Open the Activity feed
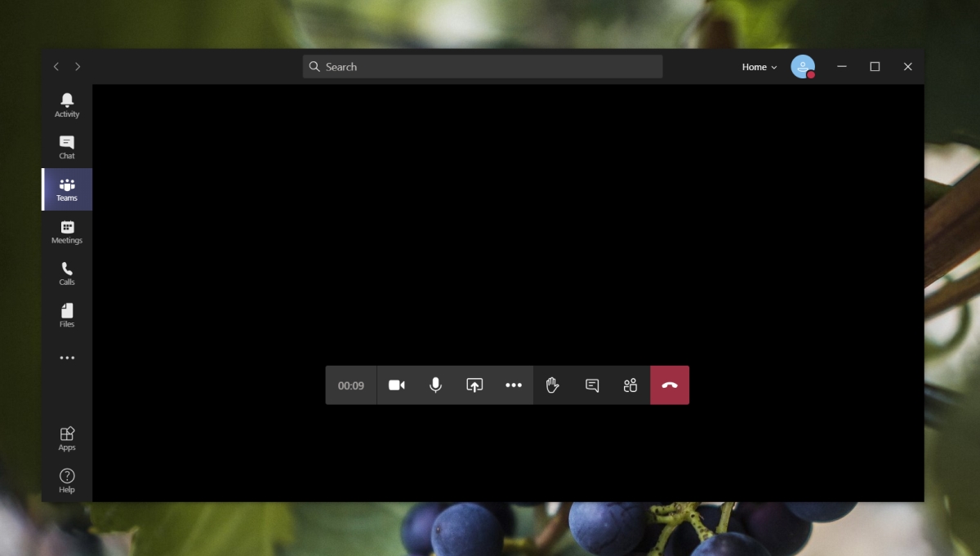The height and width of the screenshot is (556, 980). coord(67,105)
